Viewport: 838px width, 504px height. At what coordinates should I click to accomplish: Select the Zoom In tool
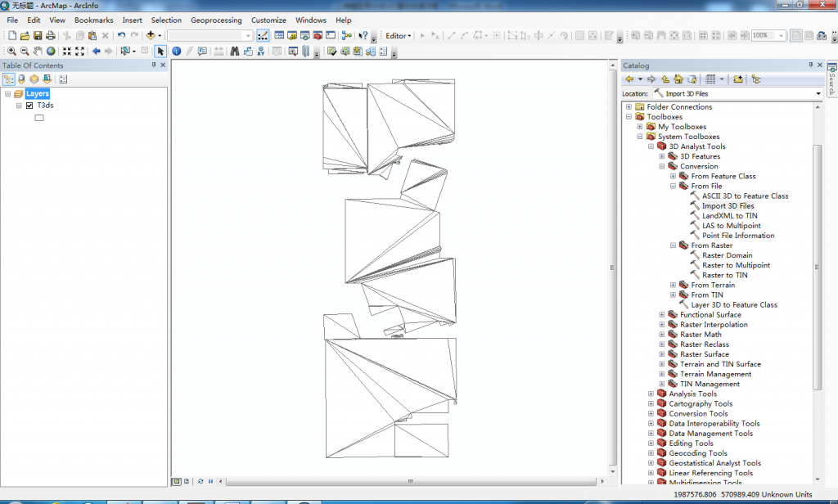click(11, 52)
